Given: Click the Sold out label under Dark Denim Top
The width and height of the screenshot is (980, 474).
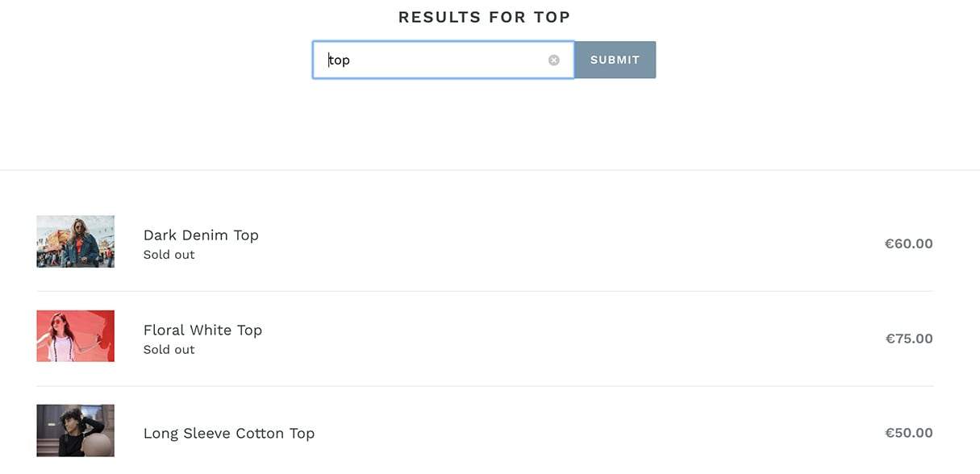Looking at the screenshot, I should tap(169, 254).
